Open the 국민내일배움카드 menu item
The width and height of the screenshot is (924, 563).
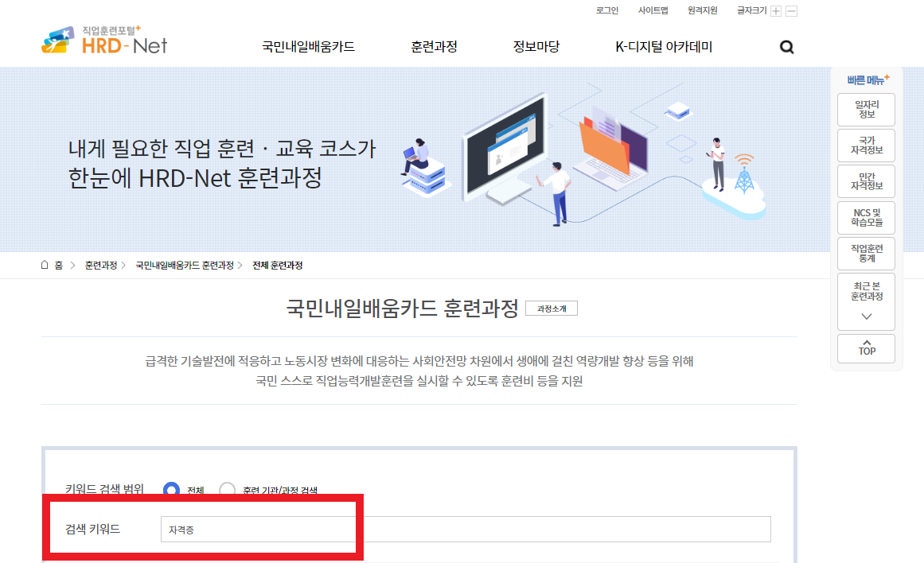point(309,47)
